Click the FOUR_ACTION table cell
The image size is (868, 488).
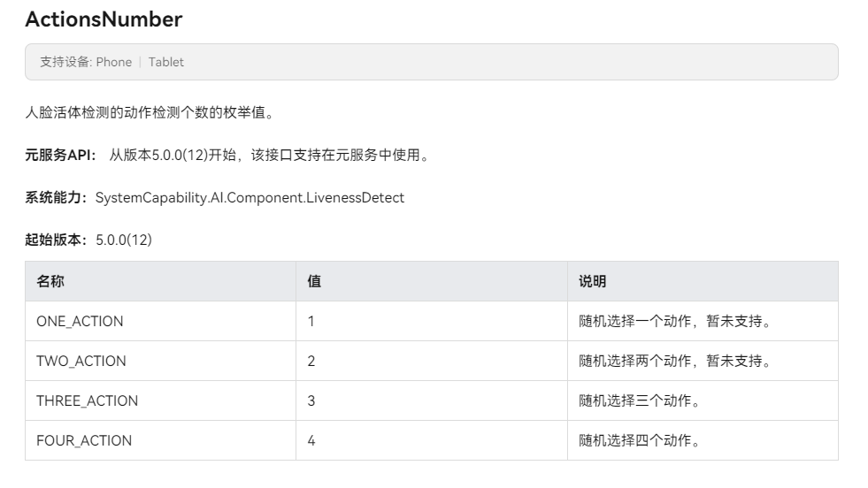point(84,440)
